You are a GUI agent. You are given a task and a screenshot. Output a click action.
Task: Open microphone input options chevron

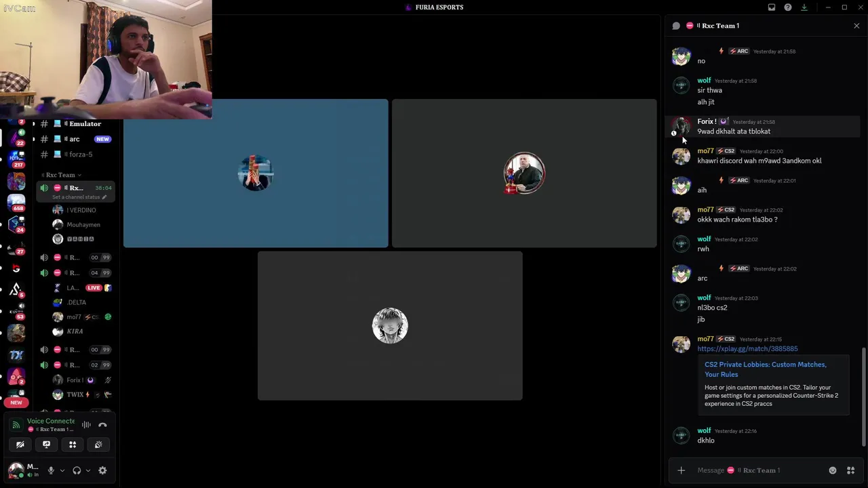62,470
